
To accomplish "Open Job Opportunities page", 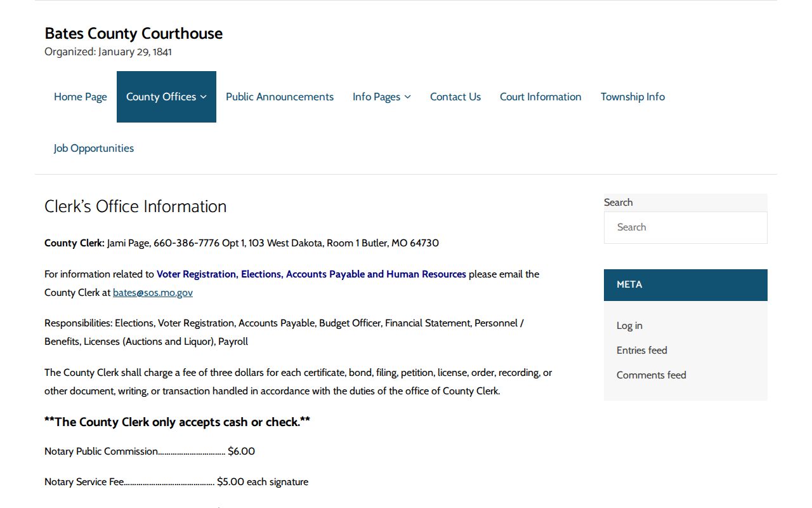I will point(94,148).
